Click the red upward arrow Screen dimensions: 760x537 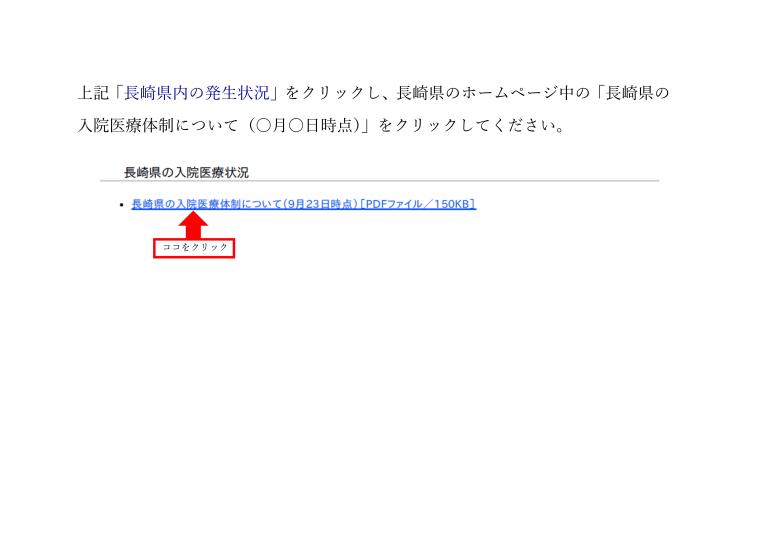(193, 224)
